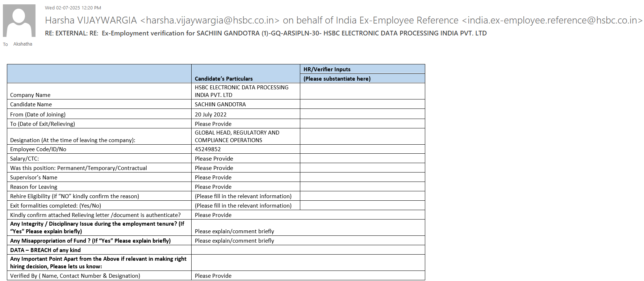
Task: Click the "(Please substantiate here)" header text
Action: 337,78
